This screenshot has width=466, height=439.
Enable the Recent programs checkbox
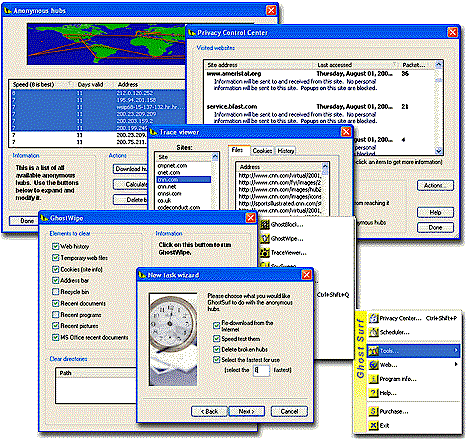55,315
